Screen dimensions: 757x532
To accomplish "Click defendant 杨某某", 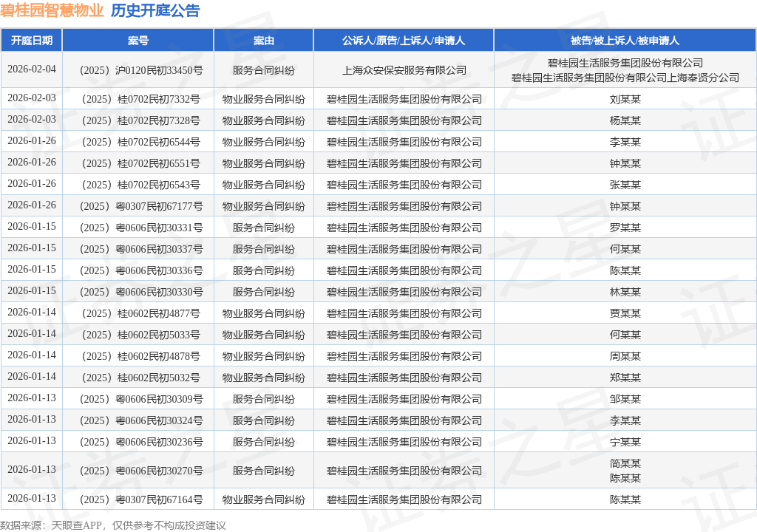I will (x=625, y=120).
